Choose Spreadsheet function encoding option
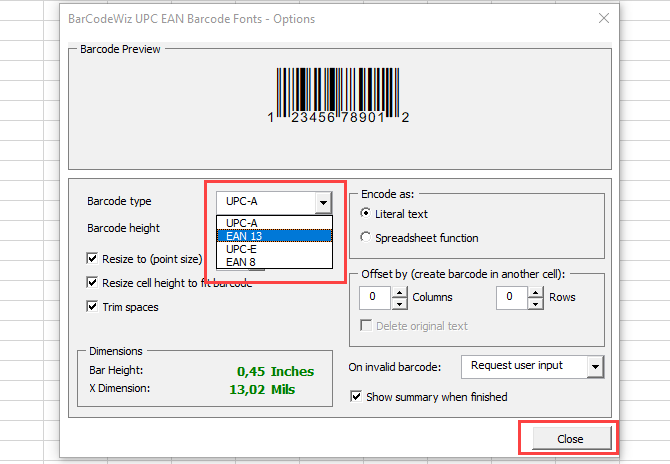Screen dimensions: 670x464 pos(366,237)
